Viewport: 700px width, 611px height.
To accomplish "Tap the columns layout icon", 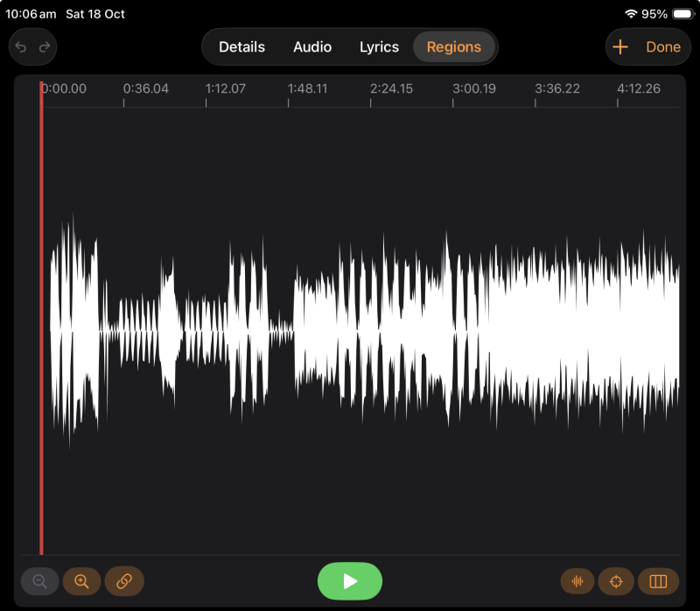I will (x=658, y=581).
